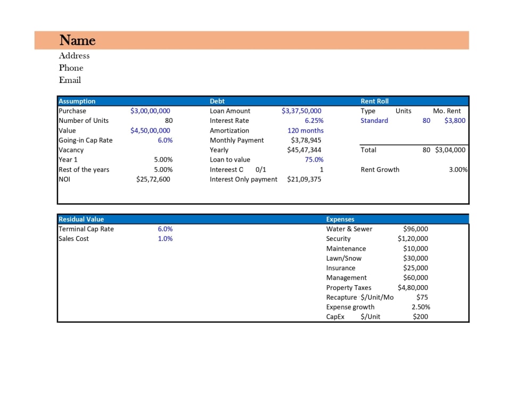Select the Terminal Cap Rate 6.0% value

(165, 229)
